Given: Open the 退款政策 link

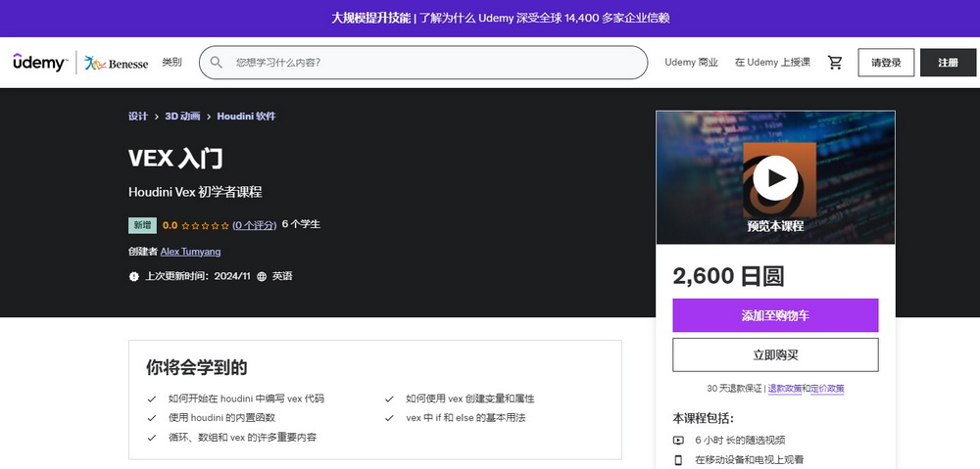Looking at the screenshot, I should point(784,389).
